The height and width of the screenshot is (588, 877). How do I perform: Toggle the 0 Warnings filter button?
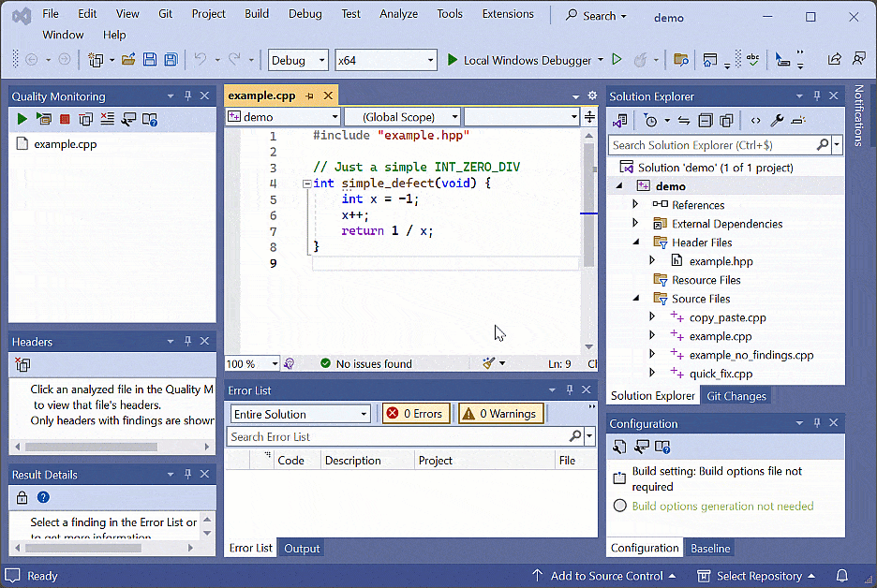pyautogui.click(x=500, y=414)
